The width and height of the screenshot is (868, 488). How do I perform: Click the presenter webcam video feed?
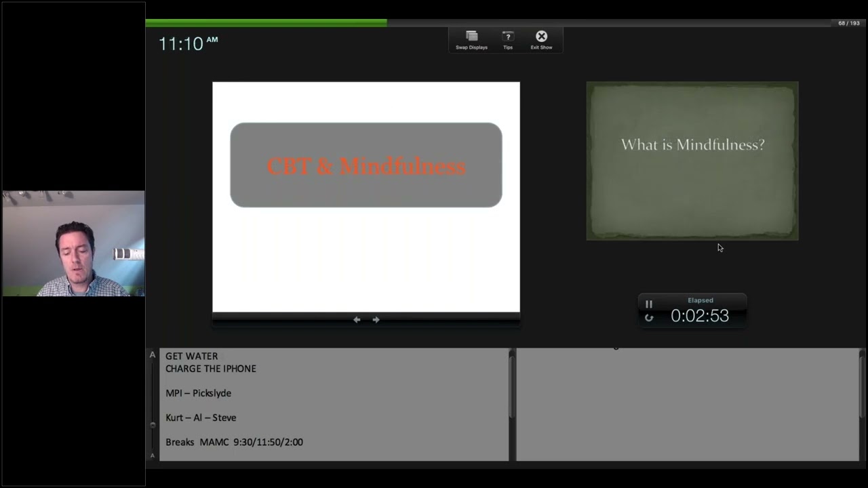[73, 243]
